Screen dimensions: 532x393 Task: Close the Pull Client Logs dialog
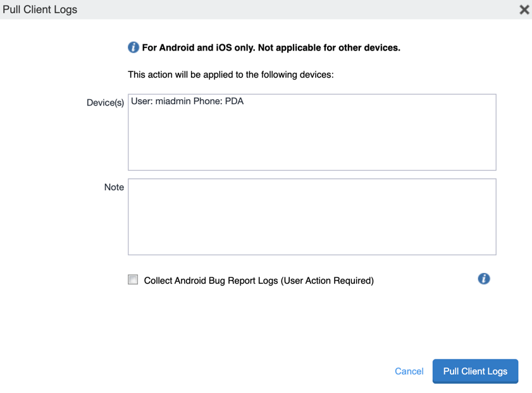524,9
